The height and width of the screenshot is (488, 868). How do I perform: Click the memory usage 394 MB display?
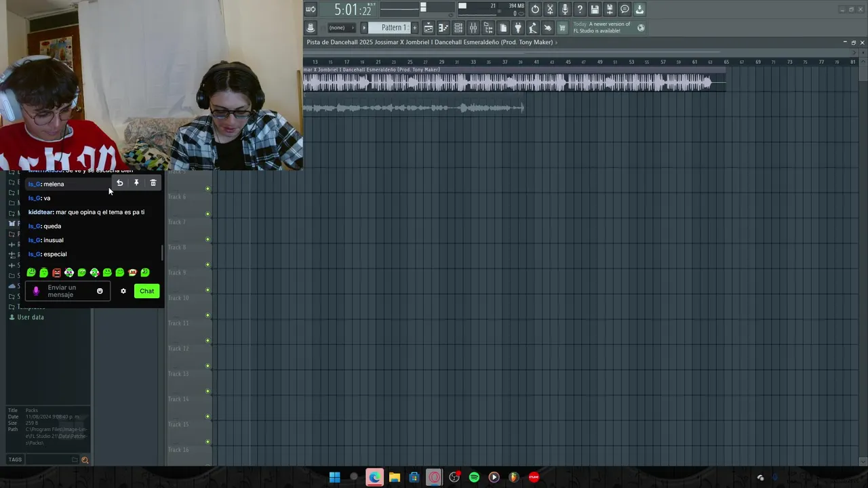(516, 6)
